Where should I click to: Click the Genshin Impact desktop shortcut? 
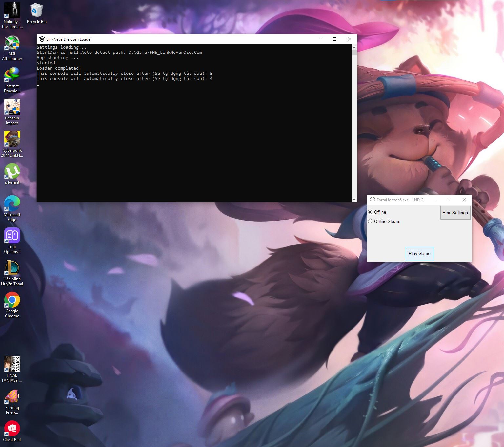pos(12,108)
